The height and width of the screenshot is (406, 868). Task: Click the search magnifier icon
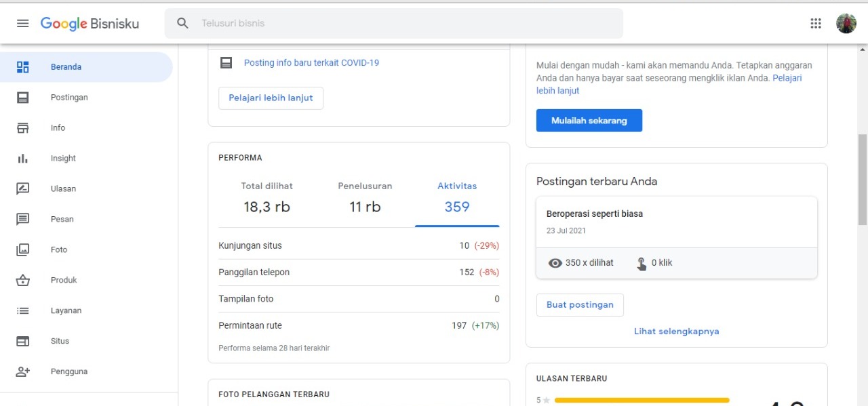coord(182,23)
